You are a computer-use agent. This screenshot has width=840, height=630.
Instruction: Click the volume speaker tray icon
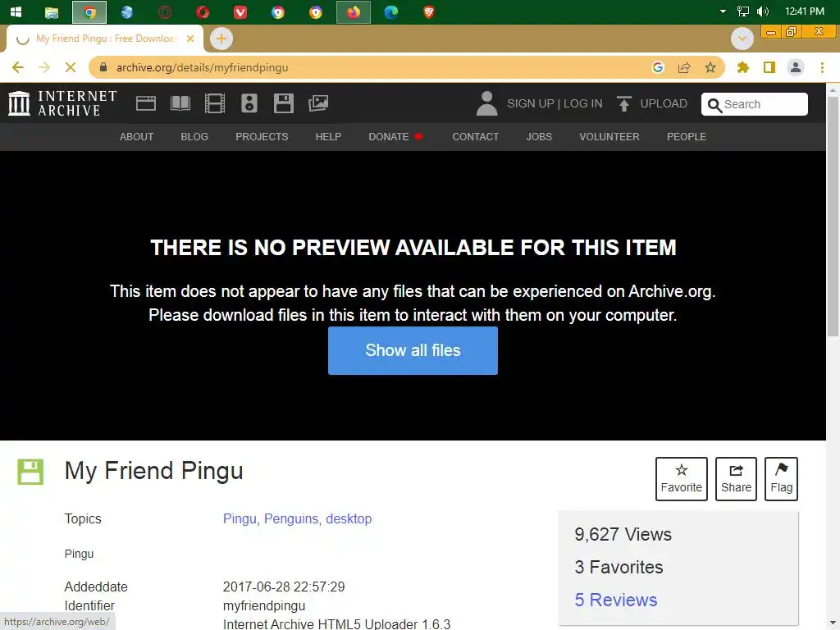[x=763, y=11]
